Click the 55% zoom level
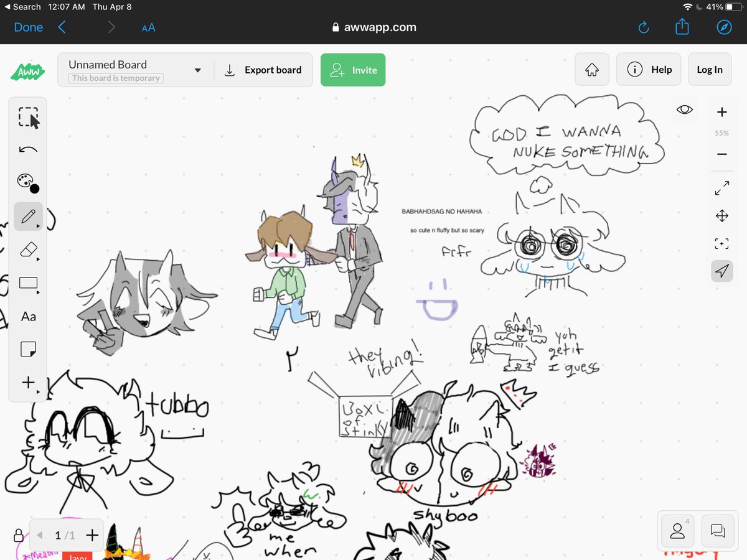 (x=721, y=133)
